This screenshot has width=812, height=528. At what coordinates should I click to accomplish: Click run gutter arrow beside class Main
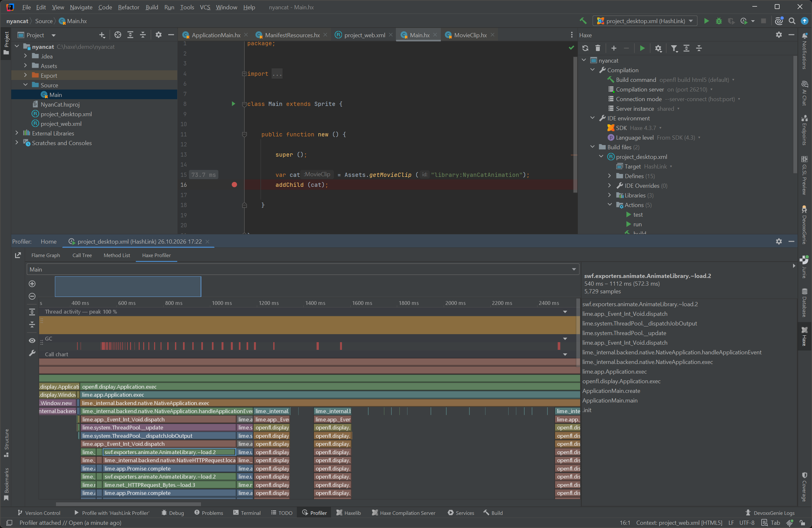pyautogui.click(x=233, y=104)
